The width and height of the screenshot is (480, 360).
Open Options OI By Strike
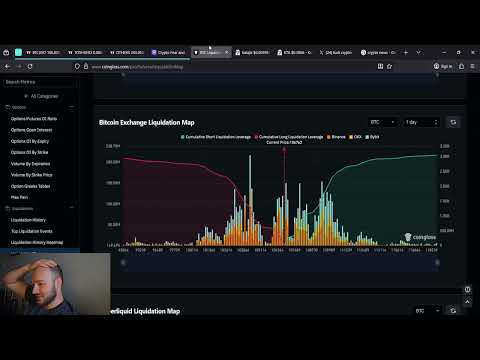pos(29,152)
